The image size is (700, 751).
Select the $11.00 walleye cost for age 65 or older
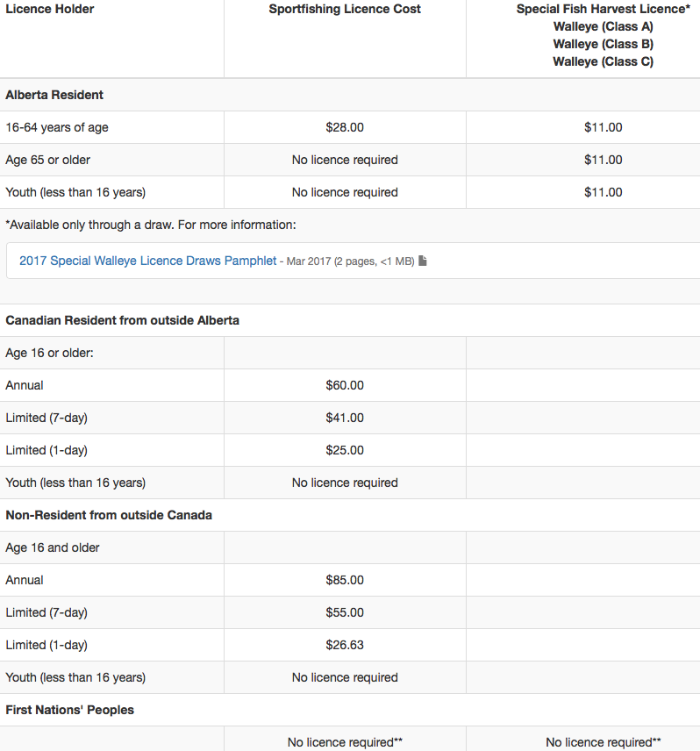[604, 160]
